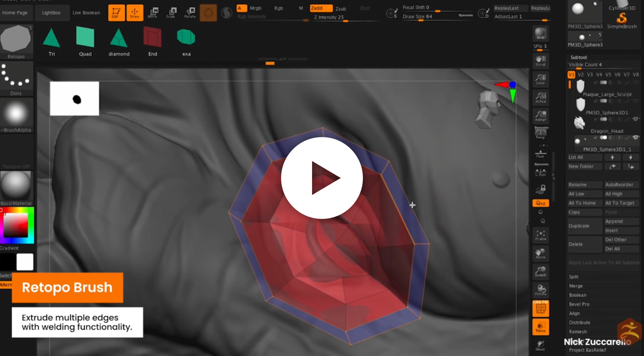The height and width of the screenshot is (356, 644).
Task: Expand the Split section
Action: (x=574, y=276)
